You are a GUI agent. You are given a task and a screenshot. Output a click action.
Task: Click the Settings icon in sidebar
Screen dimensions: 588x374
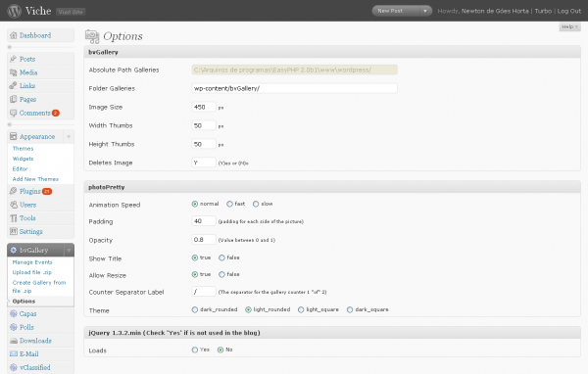(x=14, y=232)
